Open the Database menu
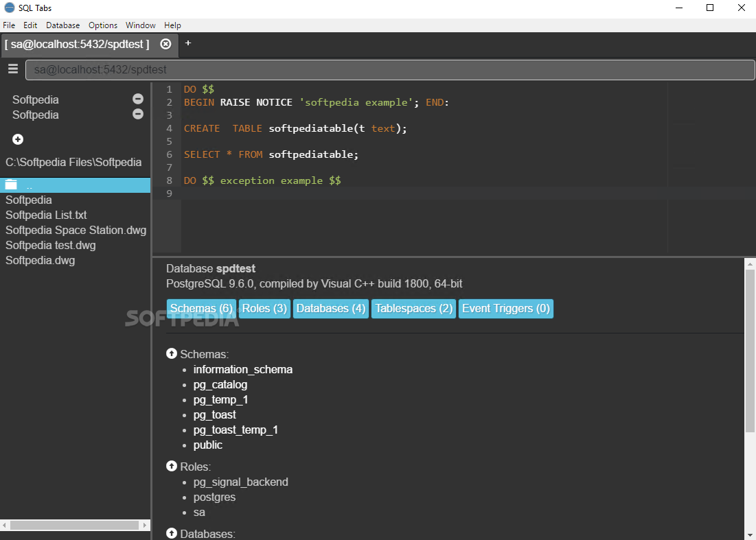The width and height of the screenshot is (756, 540). click(x=62, y=25)
